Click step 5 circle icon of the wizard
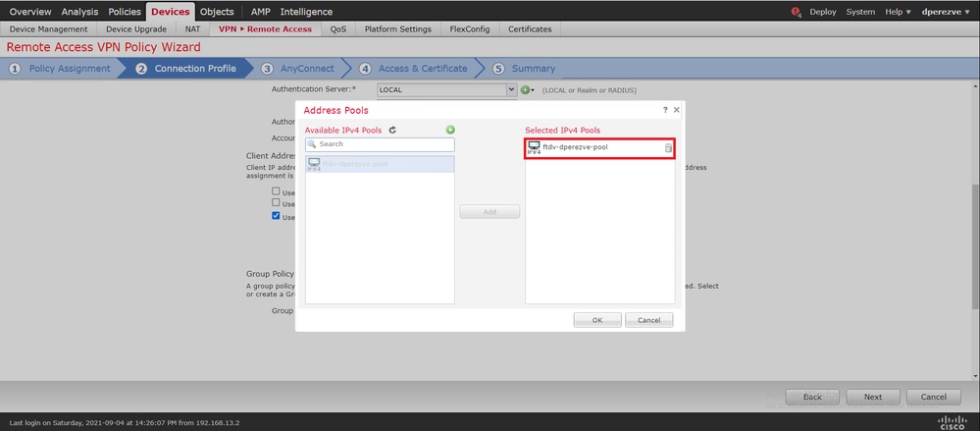980x431 pixels. pos(498,69)
